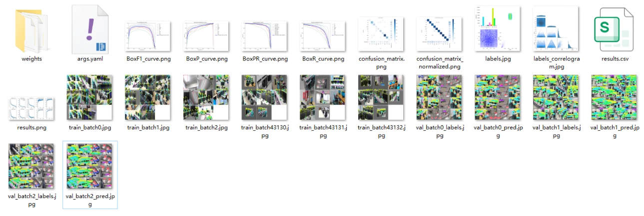Click the 'args.yaml' file name
The image size is (644, 216).
coord(90,59)
